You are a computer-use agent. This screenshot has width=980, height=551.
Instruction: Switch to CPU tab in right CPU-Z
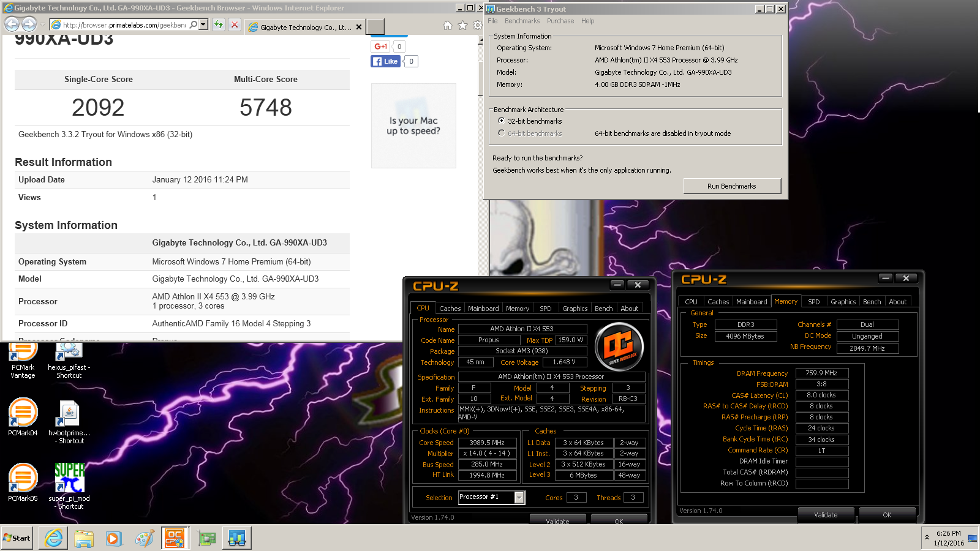coord(691,302)
